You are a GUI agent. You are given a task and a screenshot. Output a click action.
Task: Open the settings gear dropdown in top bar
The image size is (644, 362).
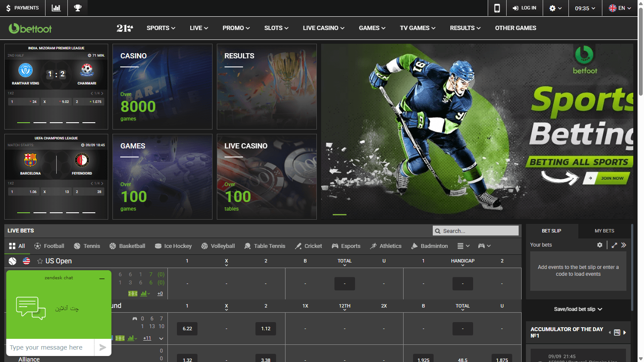coord(556,8)
